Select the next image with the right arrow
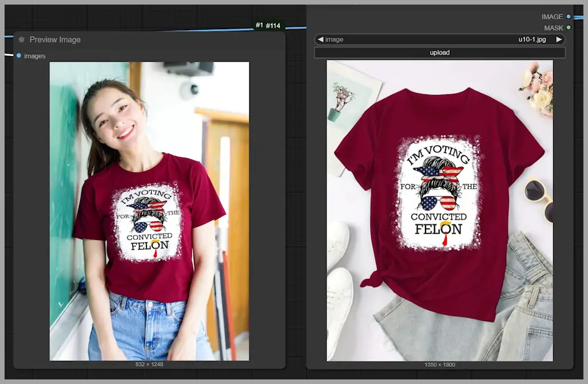This screenshot has height=384, width=588. click(559, 39)
